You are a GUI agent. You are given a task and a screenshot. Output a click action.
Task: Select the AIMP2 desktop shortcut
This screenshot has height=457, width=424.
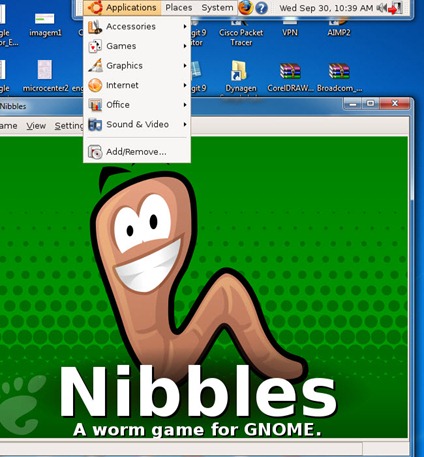coord(339,28)
